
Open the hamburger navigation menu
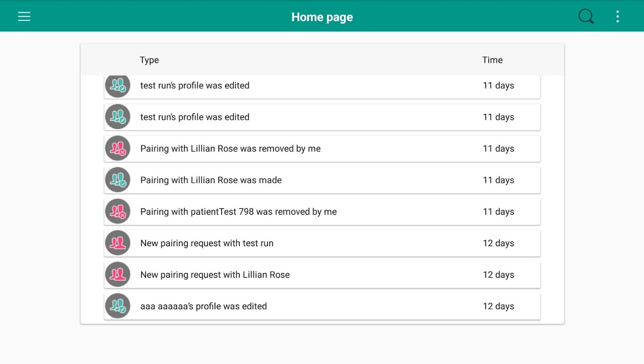pos(24,17)
